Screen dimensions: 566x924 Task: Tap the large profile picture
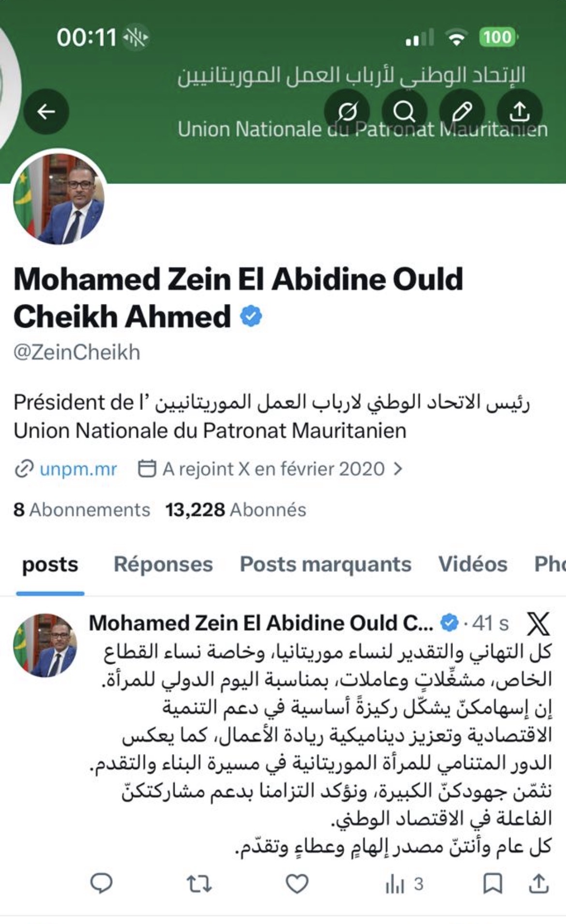[59, 197]
